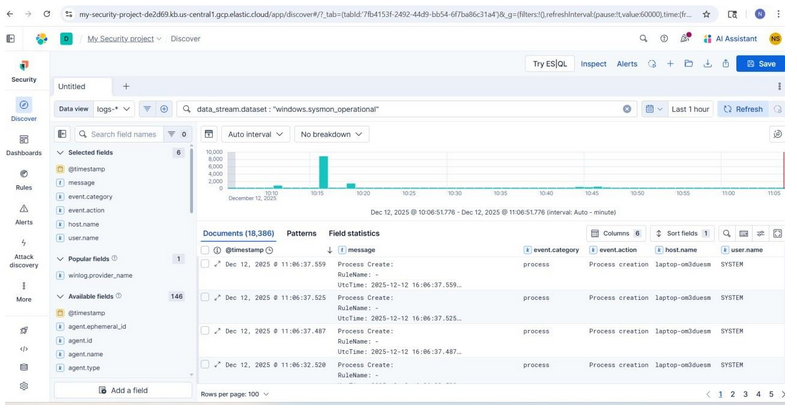Click the Try ES|QL button
797x411 pixels.
point(549,64)
